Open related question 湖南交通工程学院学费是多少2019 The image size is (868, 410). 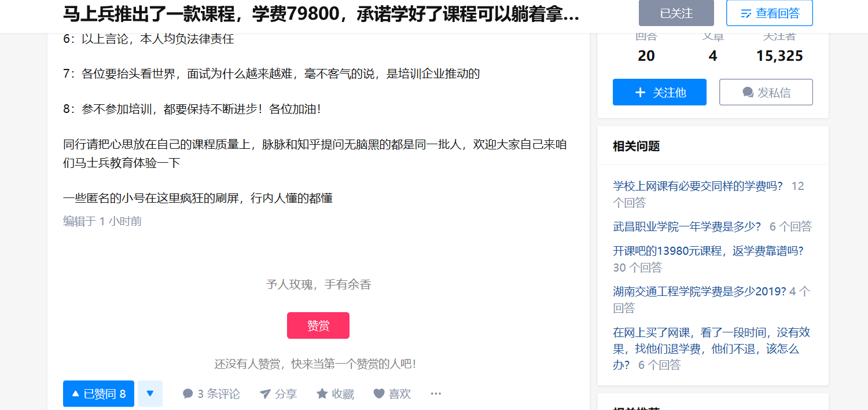point(700,291)
